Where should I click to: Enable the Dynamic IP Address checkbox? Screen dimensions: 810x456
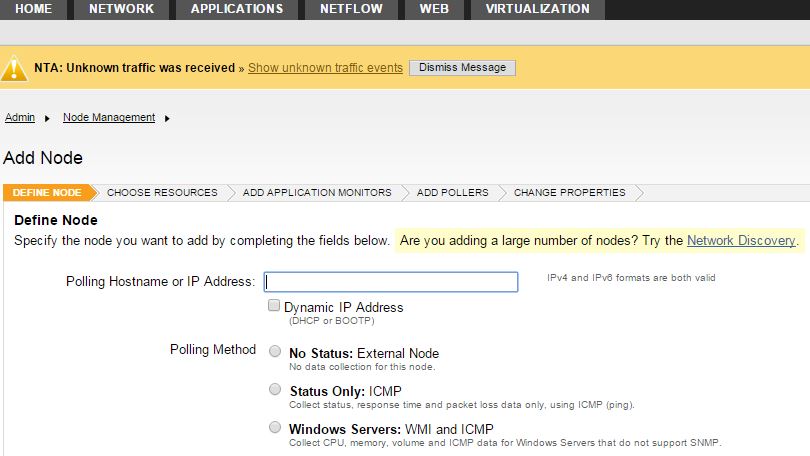click(274, 305)
